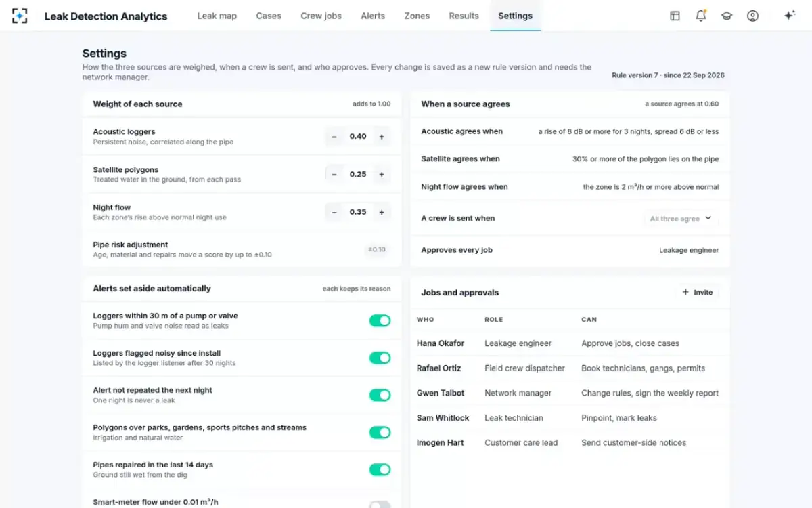
Task: Click 'a source agrees at 0.60' note
Action: coord(682,104)
